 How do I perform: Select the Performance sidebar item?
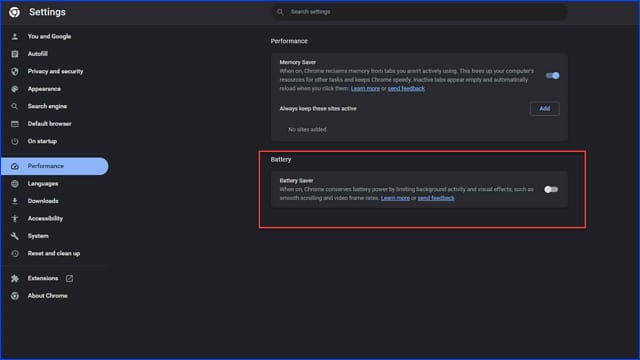55,167
